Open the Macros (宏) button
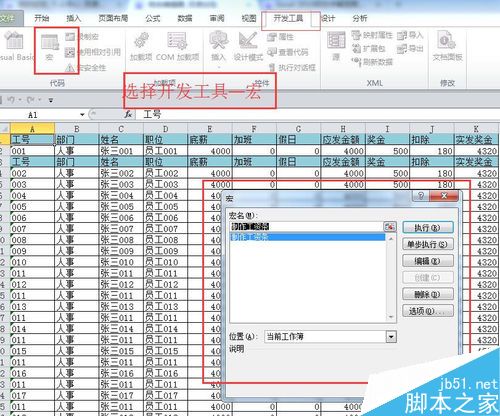 pyautogui.click(x=49, y=48)
